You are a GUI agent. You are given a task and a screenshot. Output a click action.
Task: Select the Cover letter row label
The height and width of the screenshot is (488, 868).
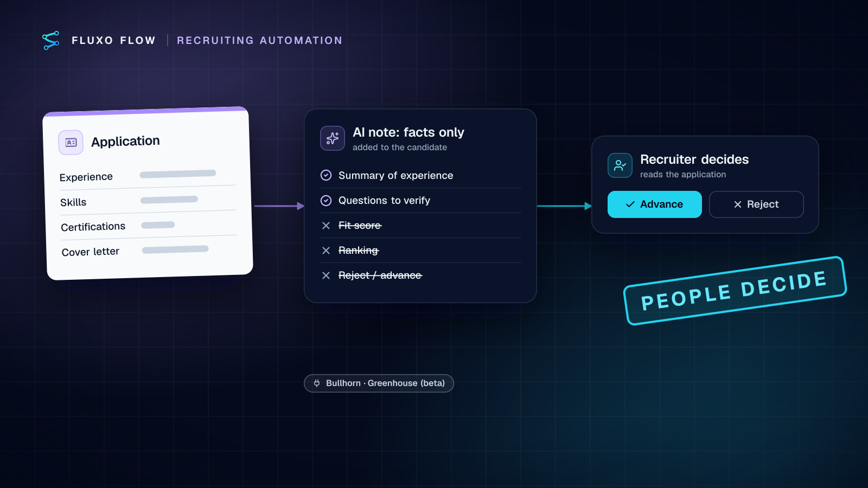[x=91, y=252]
